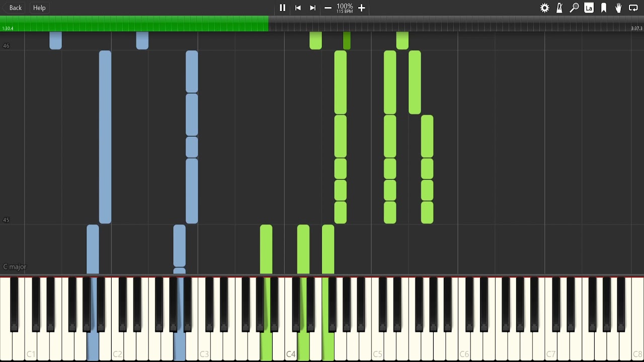
Task: Click measure number 45 label
Action: point(6,220)
